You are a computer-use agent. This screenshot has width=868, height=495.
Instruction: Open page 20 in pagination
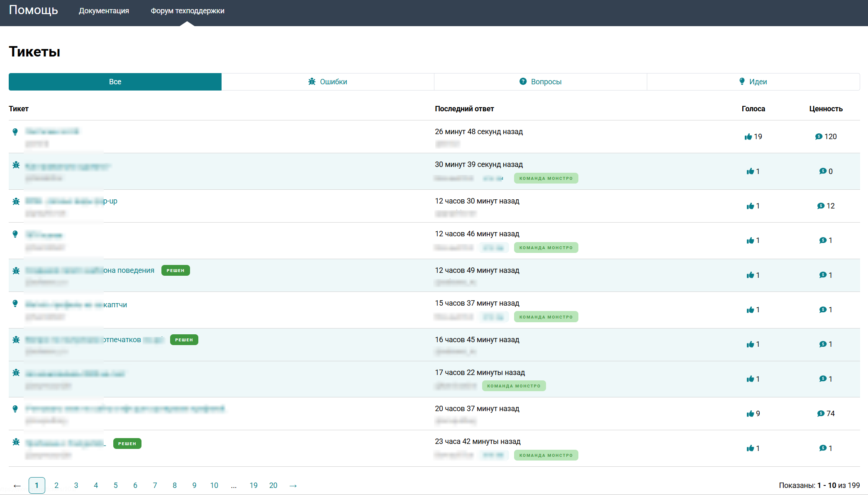click(273, 485)
